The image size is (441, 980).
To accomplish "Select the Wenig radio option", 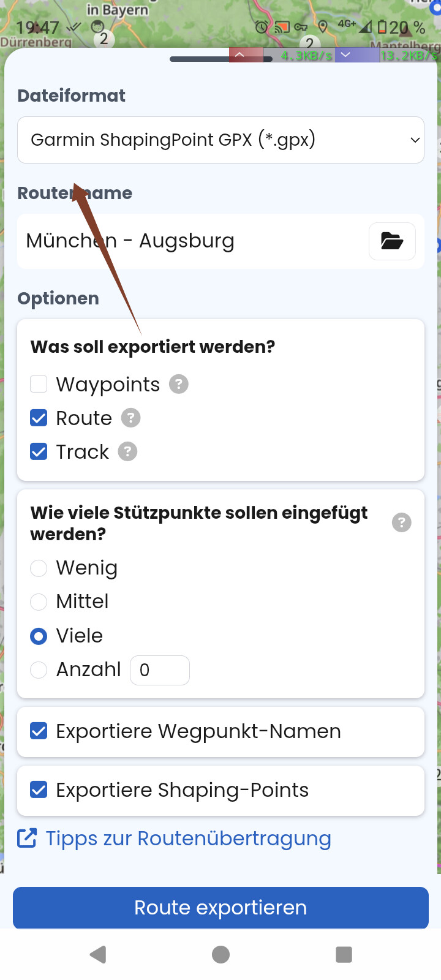I will click(x=39, y=568).
